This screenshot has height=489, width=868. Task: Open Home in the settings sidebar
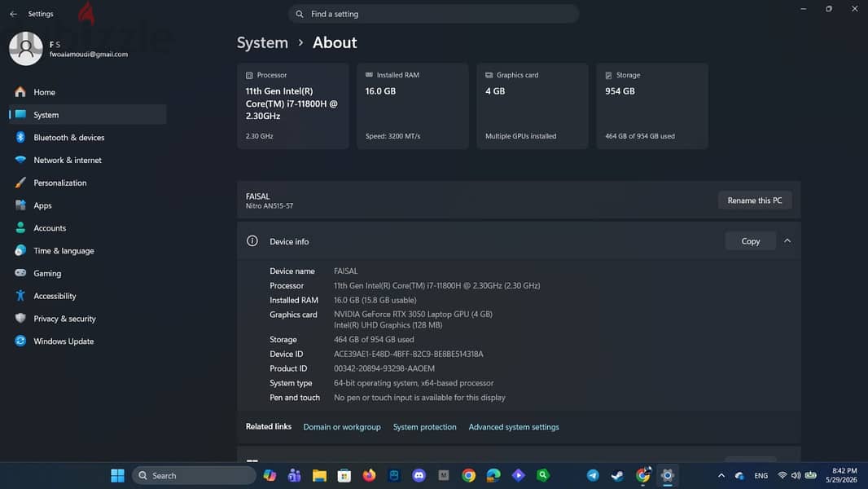pyautogui.click(x=87, y=92)
